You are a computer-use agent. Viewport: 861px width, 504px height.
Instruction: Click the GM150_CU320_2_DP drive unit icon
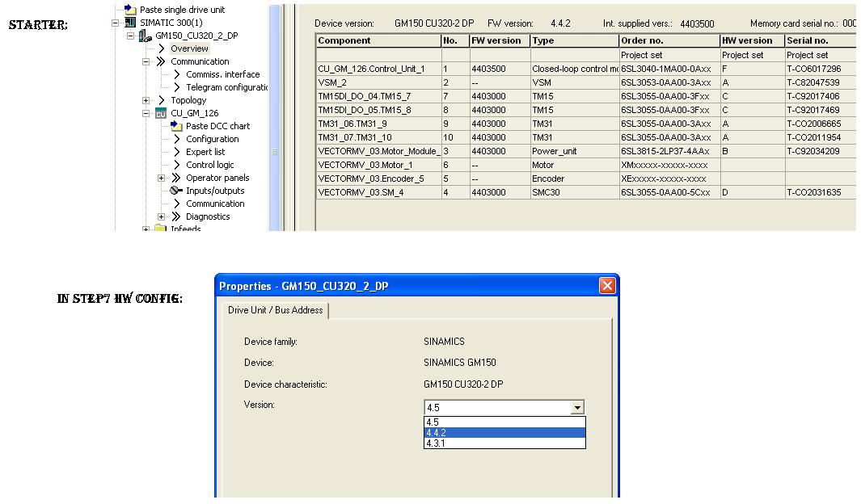point(145,36)
